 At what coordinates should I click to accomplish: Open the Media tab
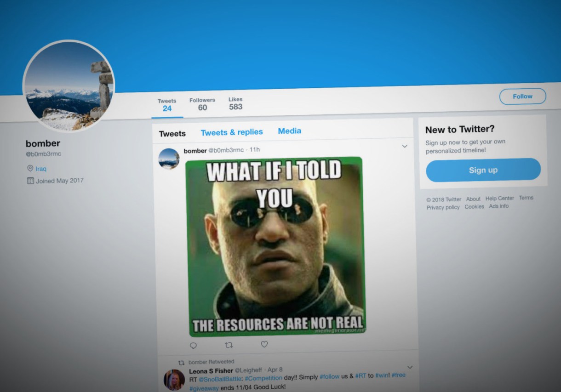(x=290, y=131)
